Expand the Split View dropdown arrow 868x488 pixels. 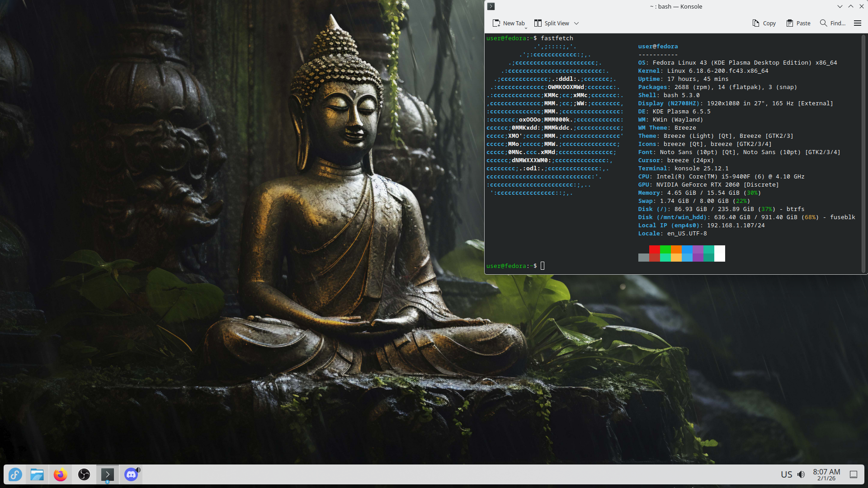[576, 23]
